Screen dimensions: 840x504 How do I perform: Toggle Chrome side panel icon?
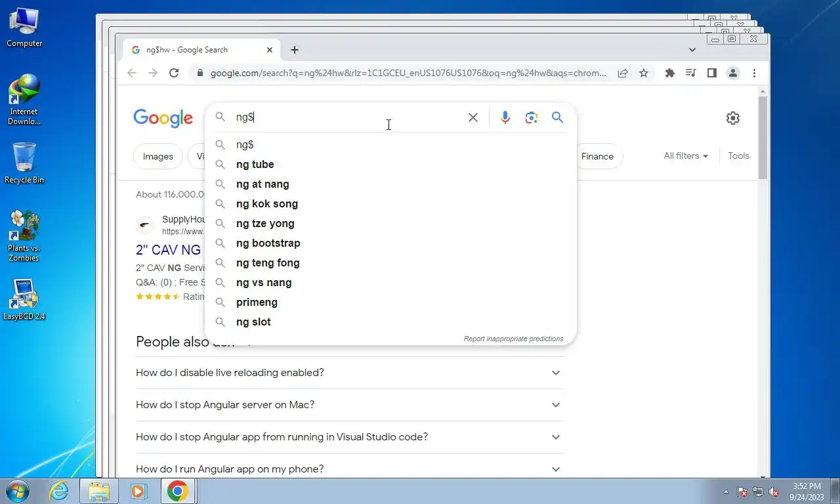tap(711, 73)
